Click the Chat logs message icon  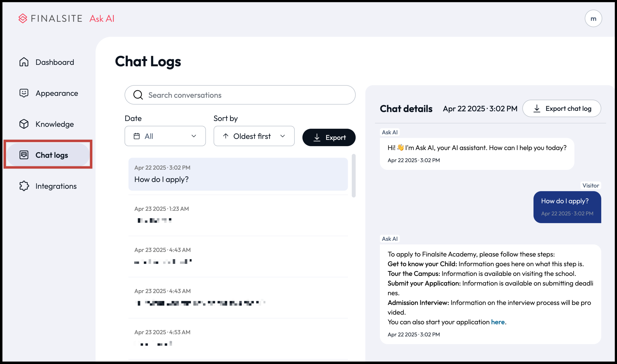24,155
